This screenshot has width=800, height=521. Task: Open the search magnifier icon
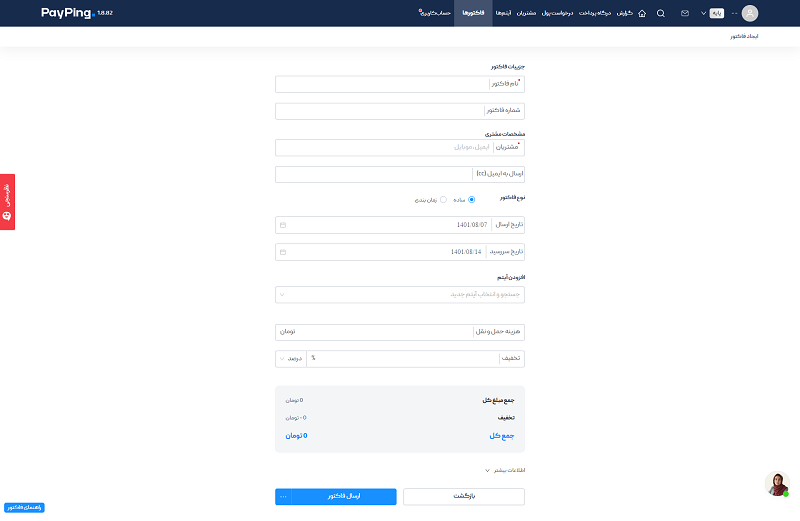(x=661, y=13)
